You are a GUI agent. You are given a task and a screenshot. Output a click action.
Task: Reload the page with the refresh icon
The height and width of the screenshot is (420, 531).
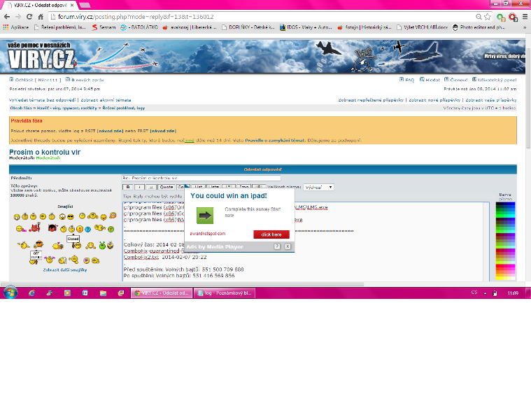[29, 16]
